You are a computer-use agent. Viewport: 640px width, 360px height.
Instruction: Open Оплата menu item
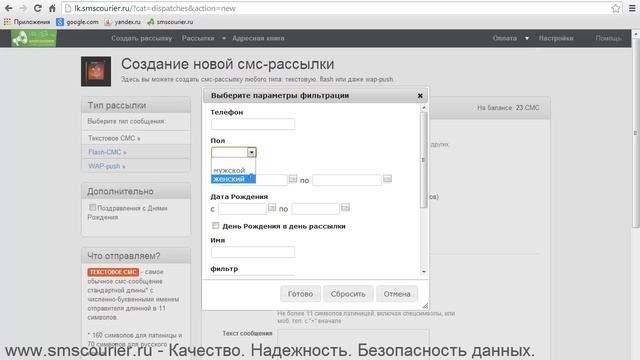click(x=505, y=38)
